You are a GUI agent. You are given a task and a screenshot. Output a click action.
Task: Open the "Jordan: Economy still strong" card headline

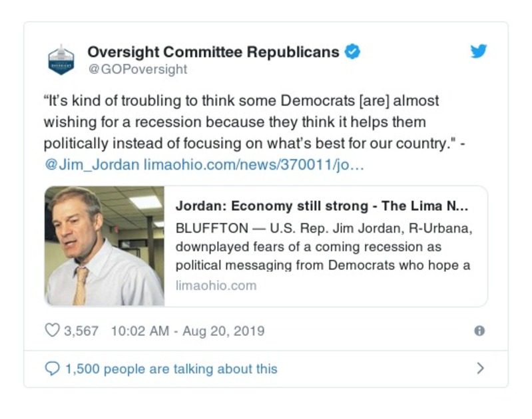click(322, 206)
